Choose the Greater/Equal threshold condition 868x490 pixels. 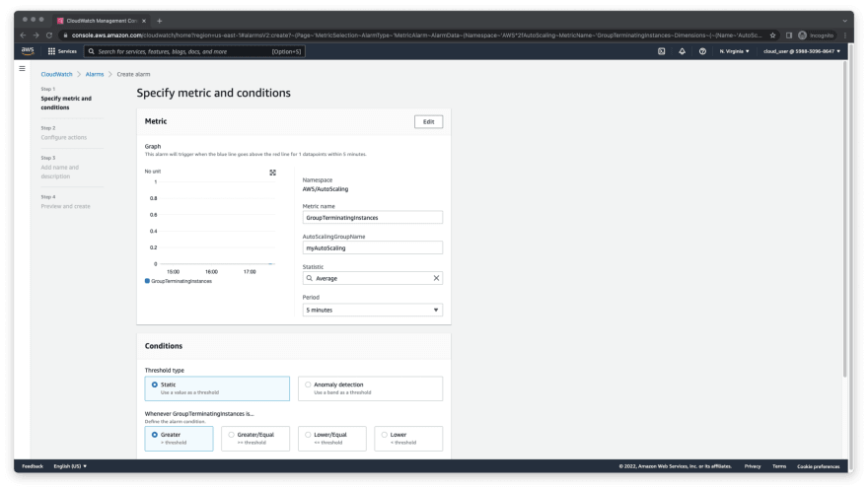coord(255,439)
